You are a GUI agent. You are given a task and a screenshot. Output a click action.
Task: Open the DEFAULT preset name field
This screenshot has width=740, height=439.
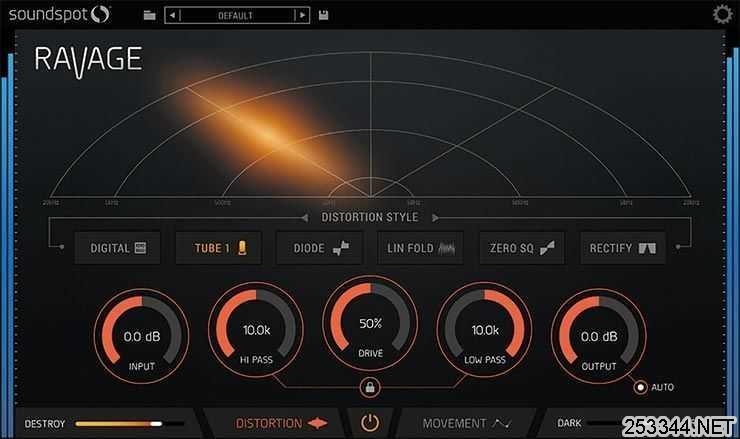[x=236, y=16]
